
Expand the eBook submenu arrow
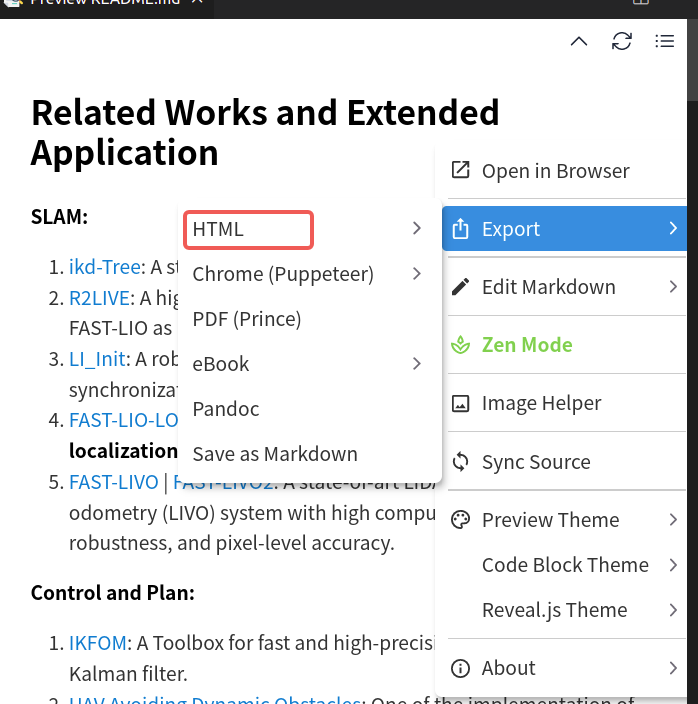[417, 364]
